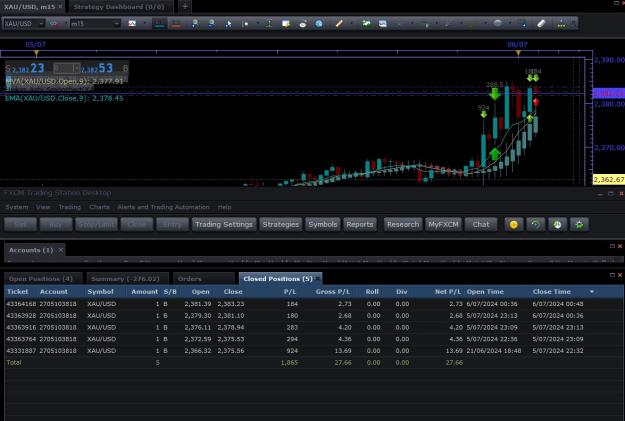Click the zoom in magnifier toolbar icon
The width and height of the screenshot is (625, 421).
coord(195,24)
